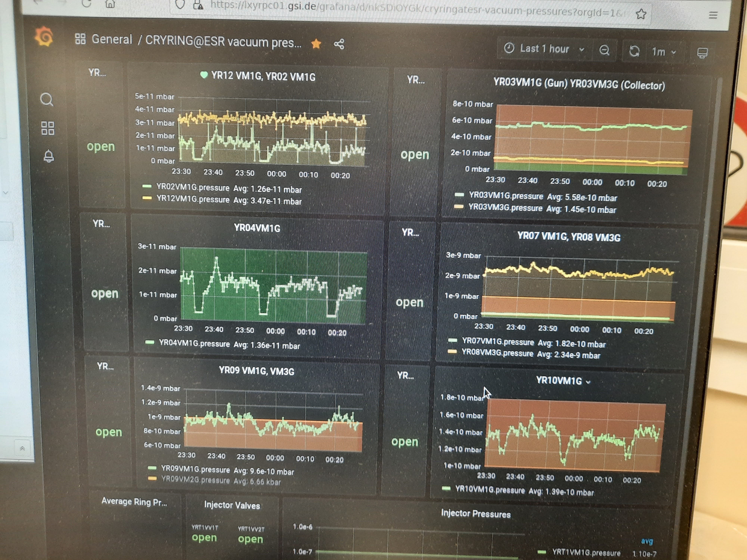This screenshot has height=560, width=747.
Task: Click the Average Ring Pr... panel title
Action: tap(134, 502)
